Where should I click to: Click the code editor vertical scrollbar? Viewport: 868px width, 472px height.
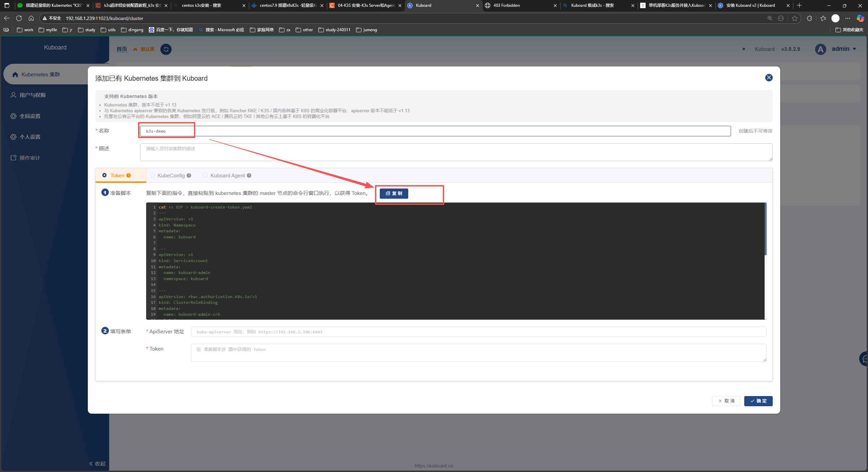pyautogui.click(x=765, y=229)
